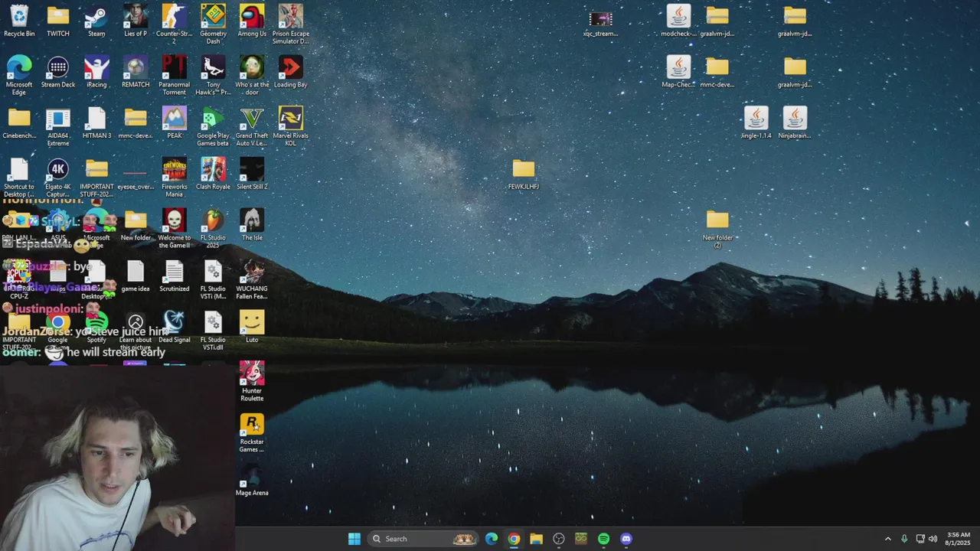
Task: Select the REMATCH game shortcut
Action: [x=136, y=72]
